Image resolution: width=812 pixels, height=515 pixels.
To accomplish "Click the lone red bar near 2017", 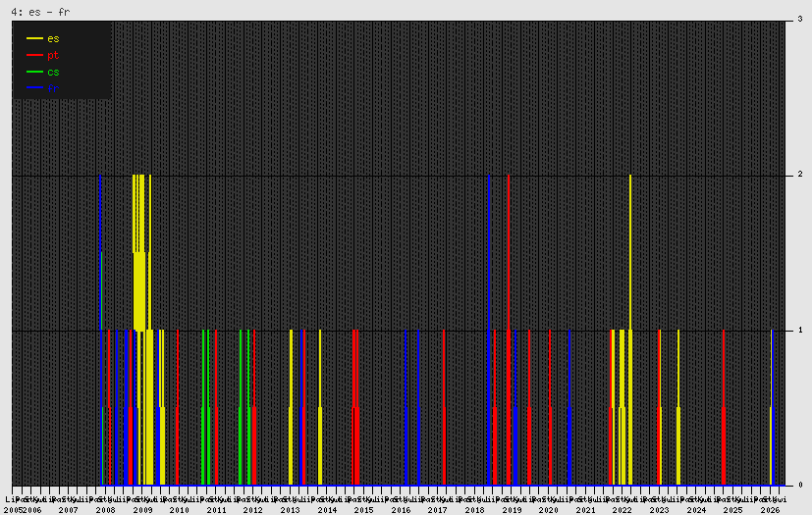I will 444,407.
